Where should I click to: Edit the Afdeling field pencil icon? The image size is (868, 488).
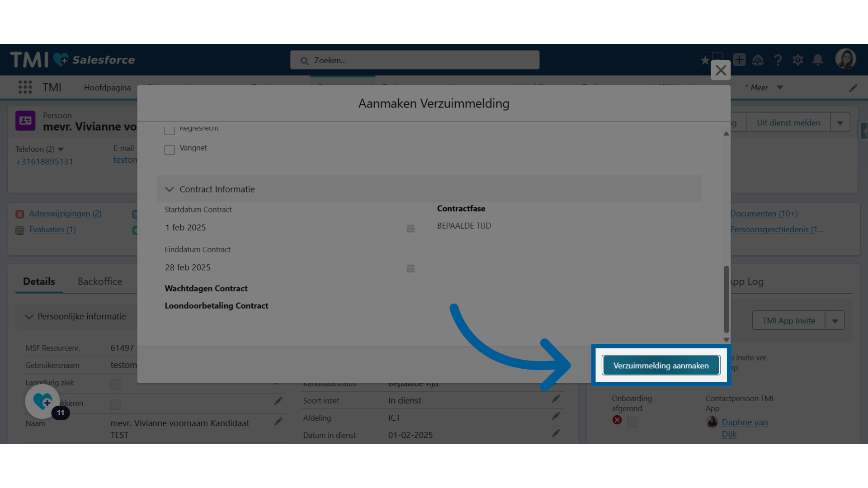click(556, 416)
